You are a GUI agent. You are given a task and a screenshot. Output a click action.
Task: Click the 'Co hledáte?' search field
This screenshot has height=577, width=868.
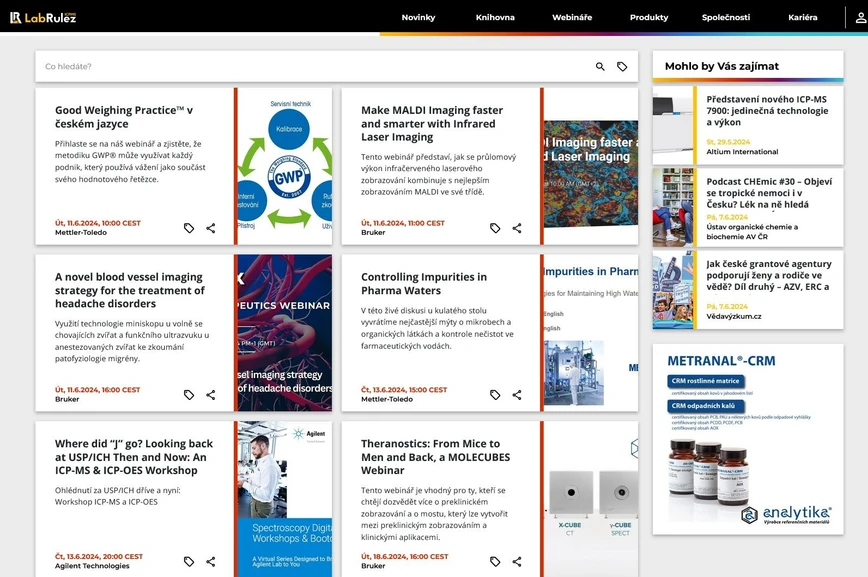pos(316,66)
